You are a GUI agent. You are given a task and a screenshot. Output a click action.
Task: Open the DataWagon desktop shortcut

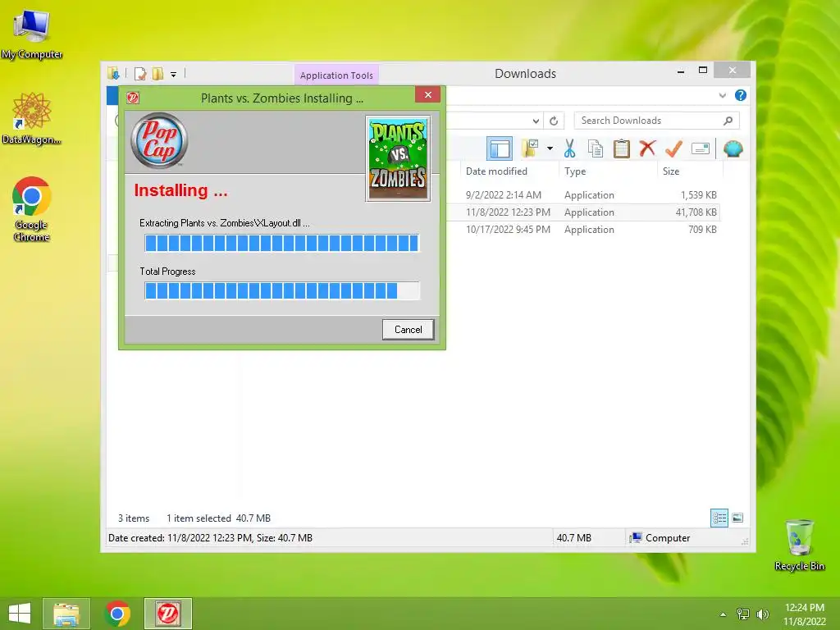tap(32, 118)
